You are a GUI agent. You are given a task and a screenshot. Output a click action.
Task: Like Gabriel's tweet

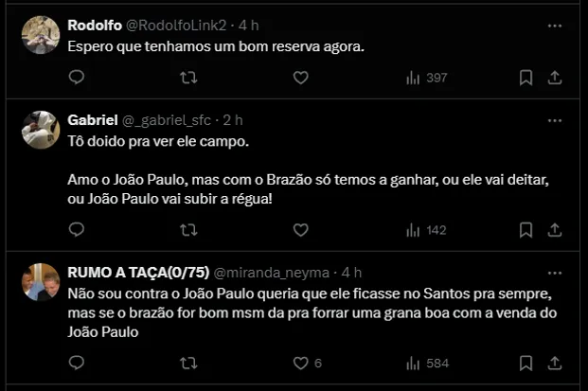300,229
